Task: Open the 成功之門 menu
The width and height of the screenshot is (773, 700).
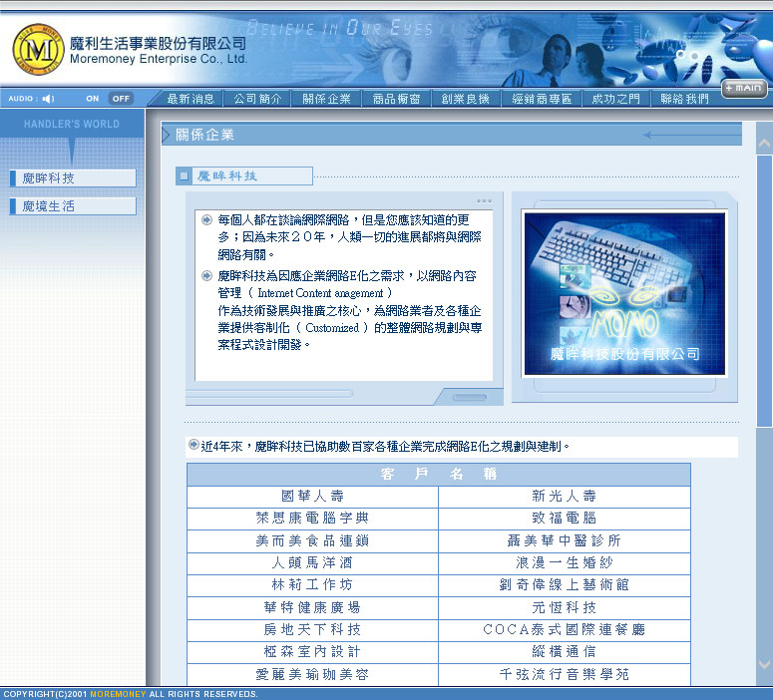Action: tap(615, 99)
